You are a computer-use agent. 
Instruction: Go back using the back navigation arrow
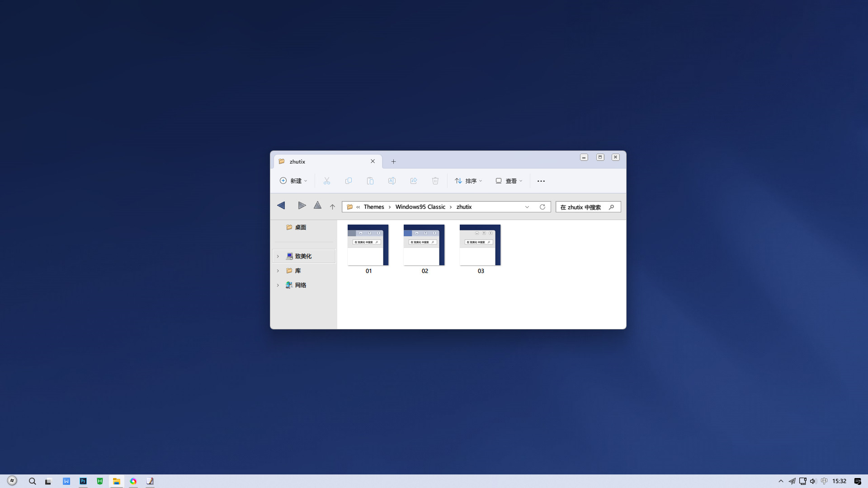281,206
